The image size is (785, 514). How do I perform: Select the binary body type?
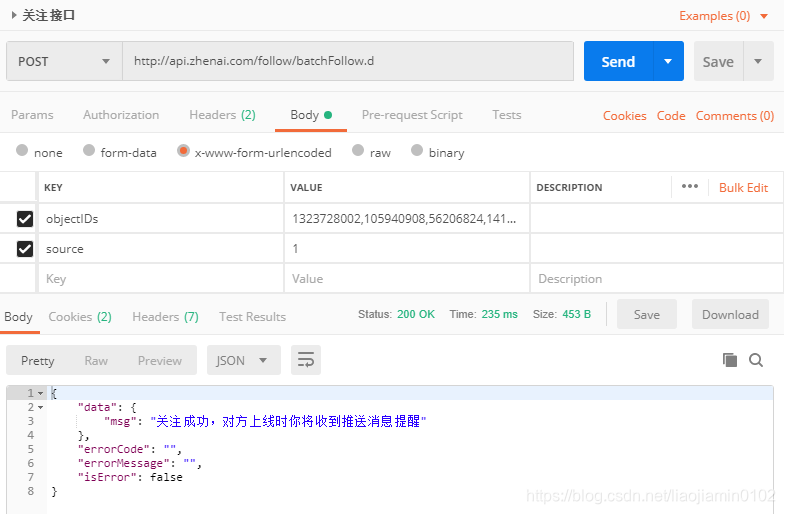417,150
